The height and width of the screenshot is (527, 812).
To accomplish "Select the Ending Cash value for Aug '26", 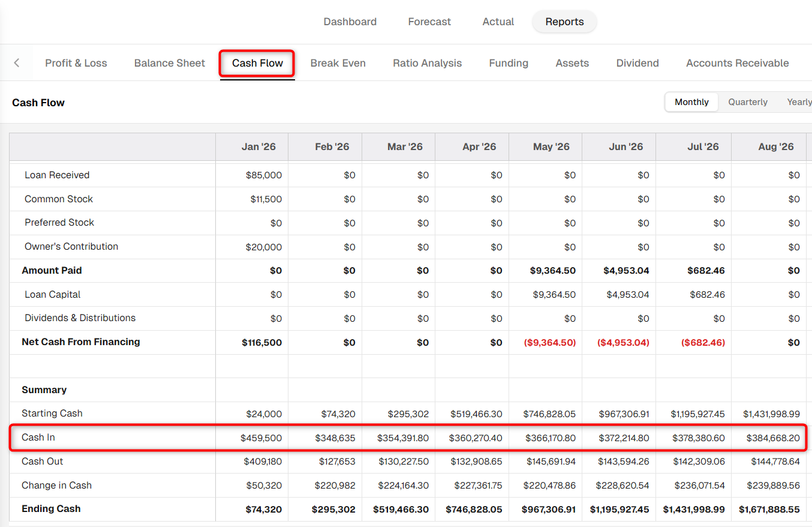I will 769,510.
